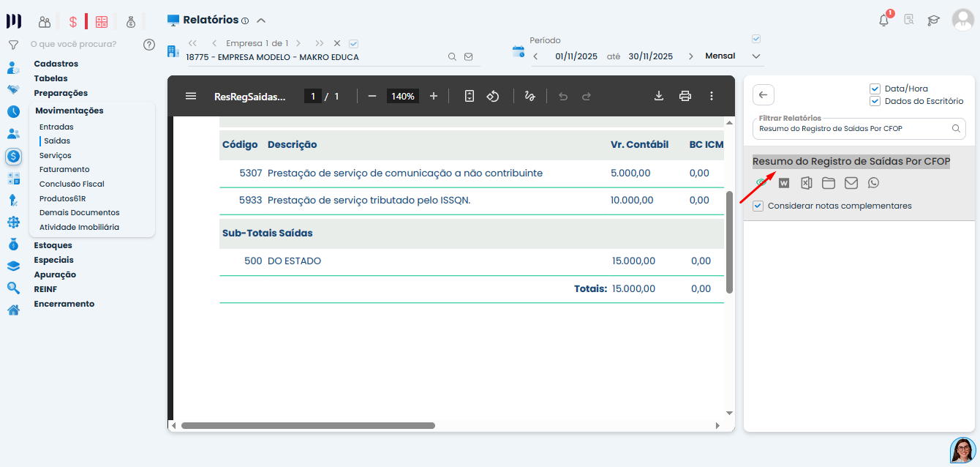Click the info icon beside Relatórios
This screenshot has height=467, width=980.
click(x=245, y=20)
